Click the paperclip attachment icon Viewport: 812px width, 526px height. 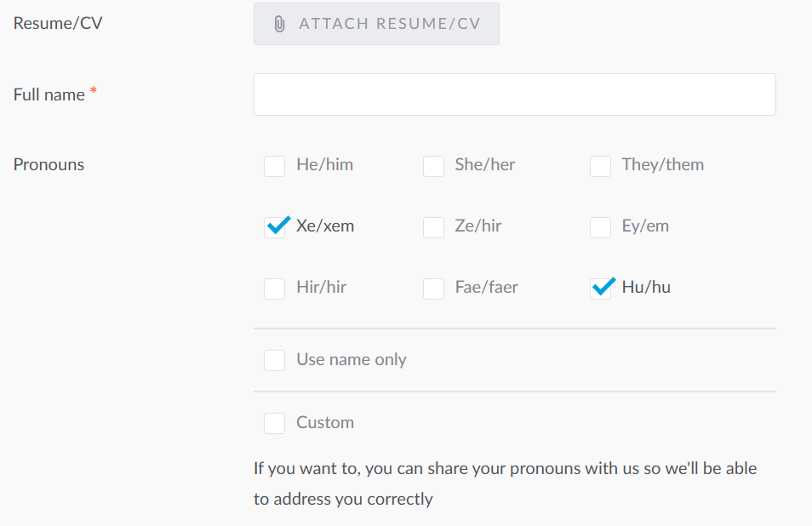coord(280,24)
